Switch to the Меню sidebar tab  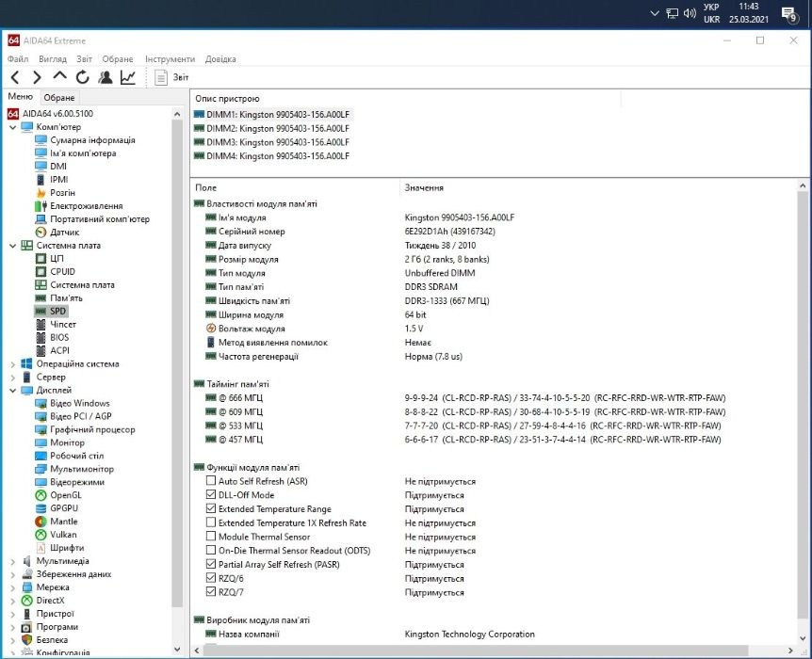pyautogui.click(x=20, y=96)
